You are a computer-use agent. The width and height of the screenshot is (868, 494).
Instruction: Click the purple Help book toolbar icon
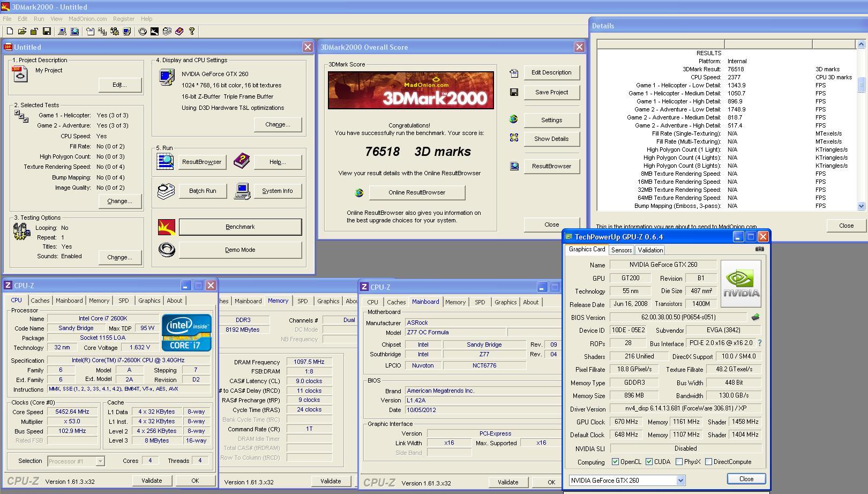179,32
